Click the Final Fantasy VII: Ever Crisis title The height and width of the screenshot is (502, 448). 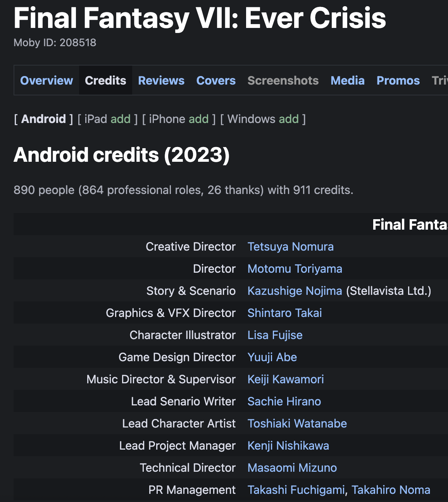(200, 18)
